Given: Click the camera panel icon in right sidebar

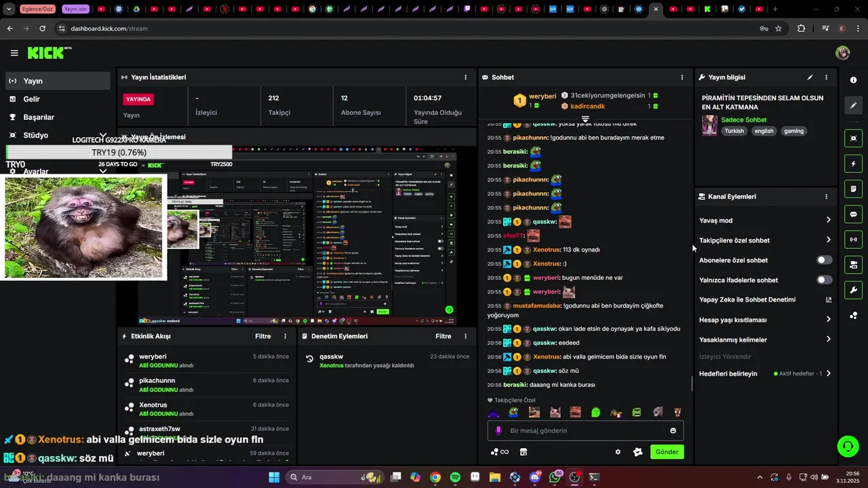Looking at the screenshot, I should coord(853,264).
